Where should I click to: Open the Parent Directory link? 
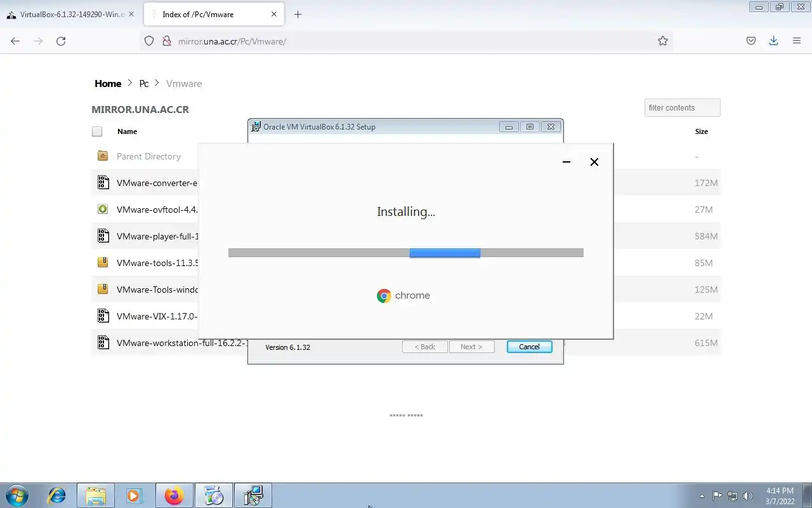148,156
